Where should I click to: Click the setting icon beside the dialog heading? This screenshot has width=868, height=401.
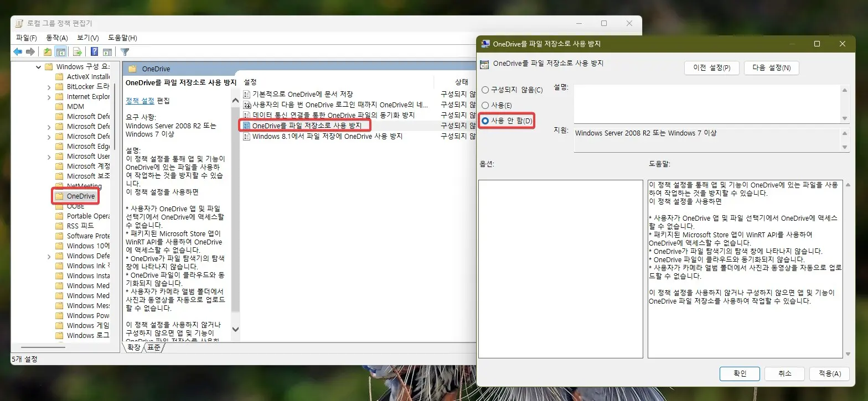(x=484, y=64)
